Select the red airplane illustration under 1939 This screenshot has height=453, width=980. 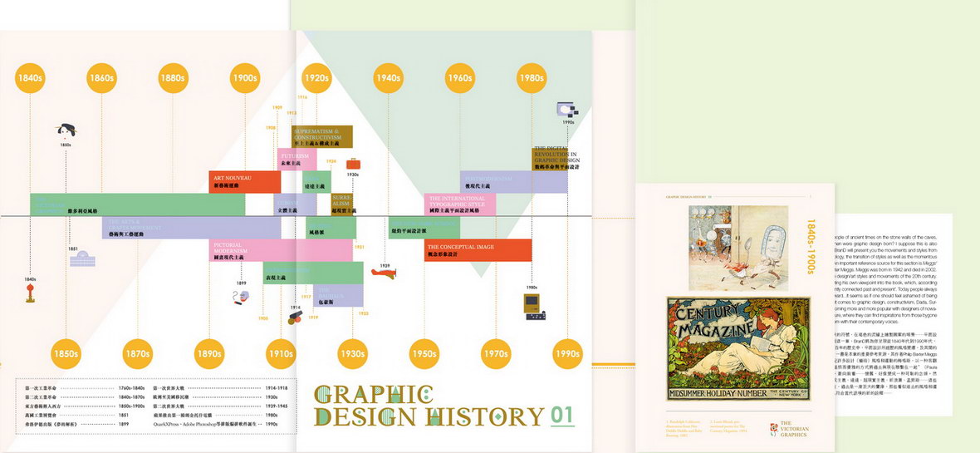383,273
